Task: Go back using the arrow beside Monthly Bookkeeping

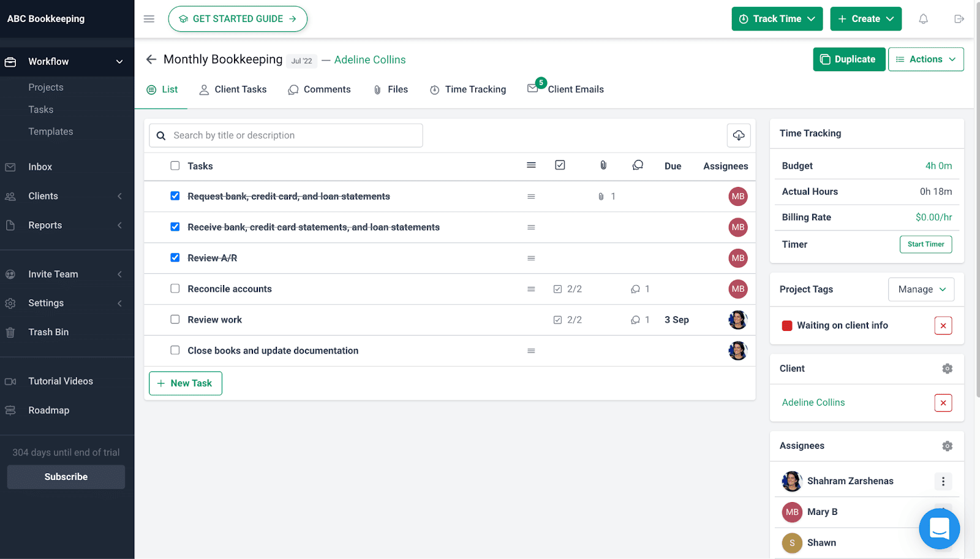Action: (151, 59)
